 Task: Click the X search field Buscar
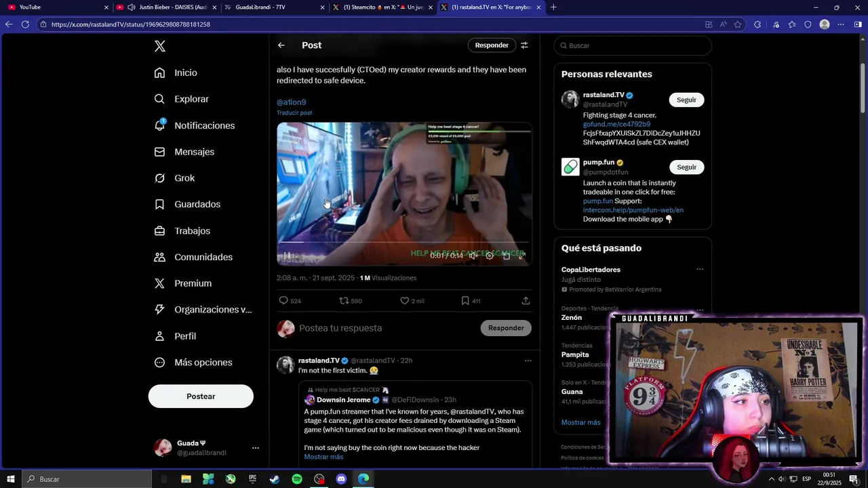pyautogui.click(x=633, y=45)
